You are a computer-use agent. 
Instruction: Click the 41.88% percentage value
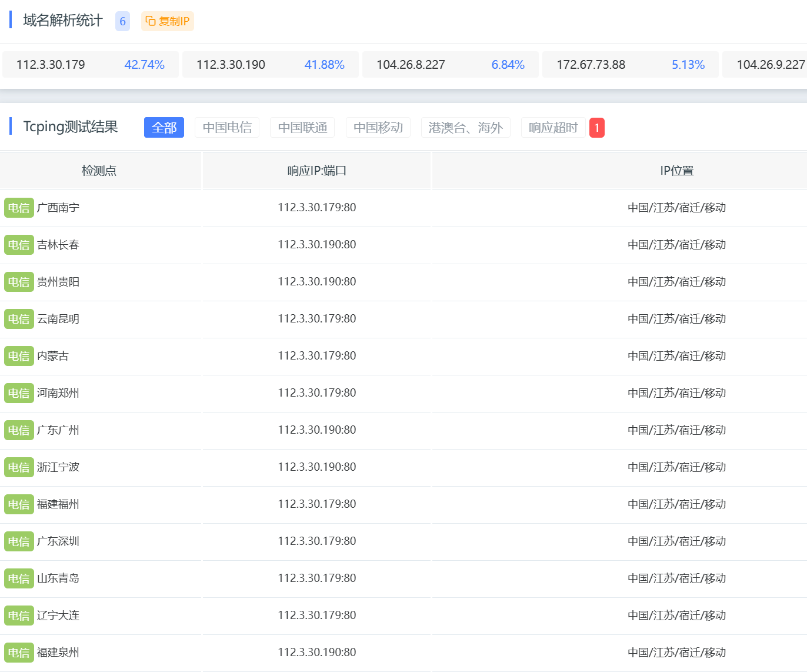[325, 65]
